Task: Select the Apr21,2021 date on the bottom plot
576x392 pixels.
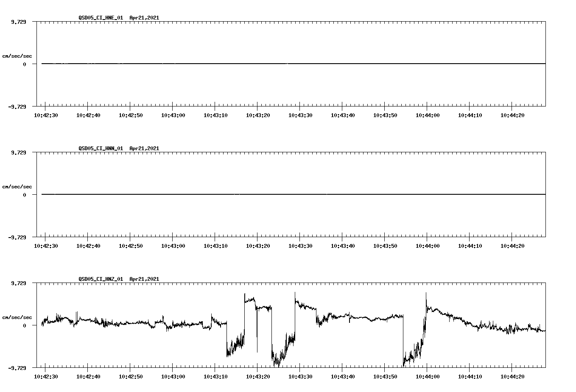Action: (x=144, y=279)
